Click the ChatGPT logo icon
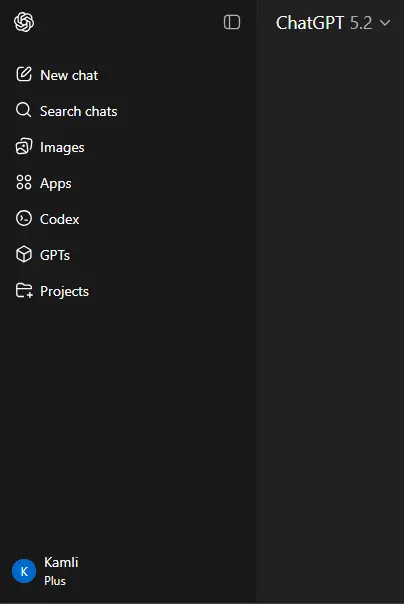The image size is (404, 604). 24,22
